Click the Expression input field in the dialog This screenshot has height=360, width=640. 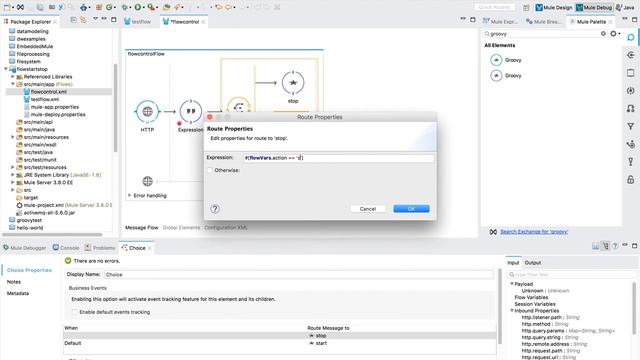pyautogui.click(x=338, y=158)
